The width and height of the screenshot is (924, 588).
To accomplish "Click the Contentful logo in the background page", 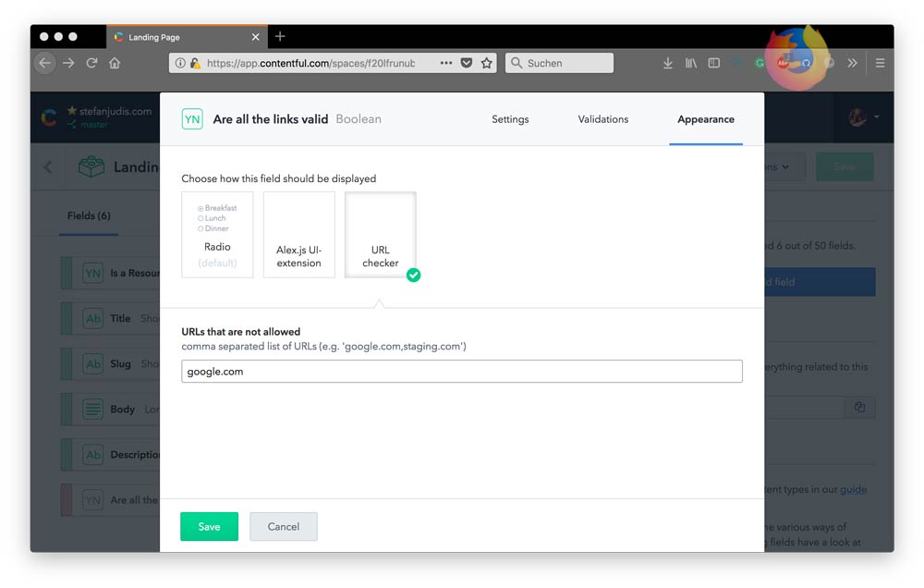I will point(50,118).
